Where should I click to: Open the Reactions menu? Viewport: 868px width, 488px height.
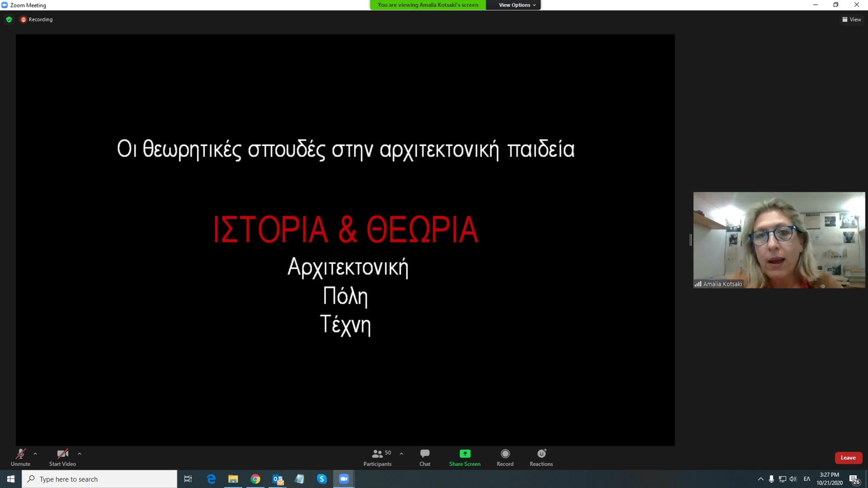[541, 457]
